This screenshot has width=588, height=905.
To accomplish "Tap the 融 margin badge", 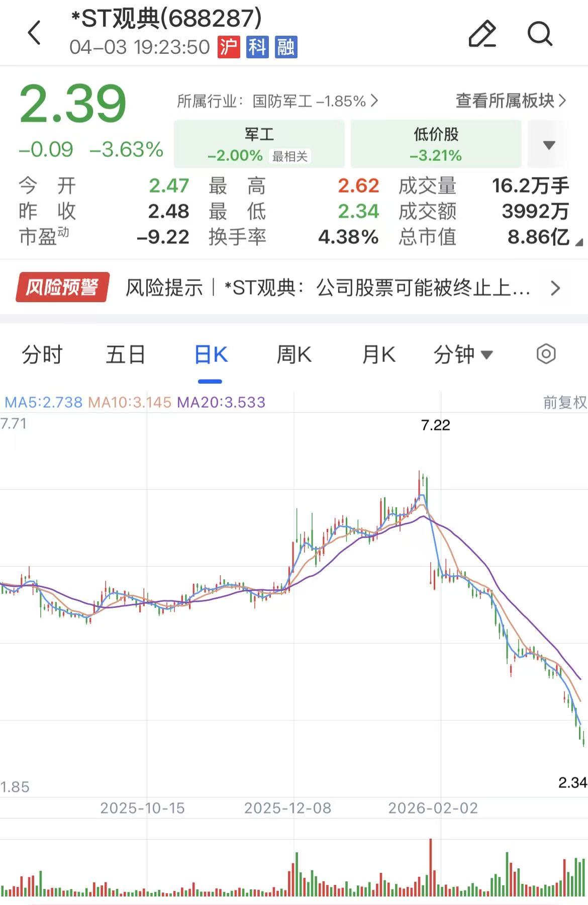I will pos(286,47).
